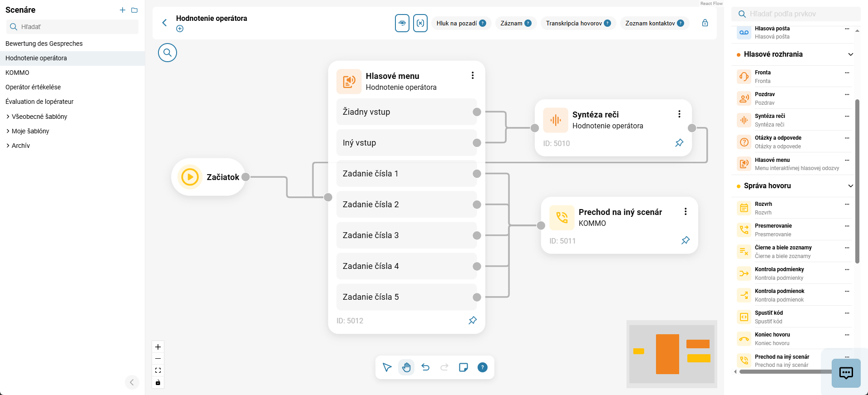Viewport: 868px width, 395px height.
Task: Open the variables (x) icon button
Action: tap(420, 23)
